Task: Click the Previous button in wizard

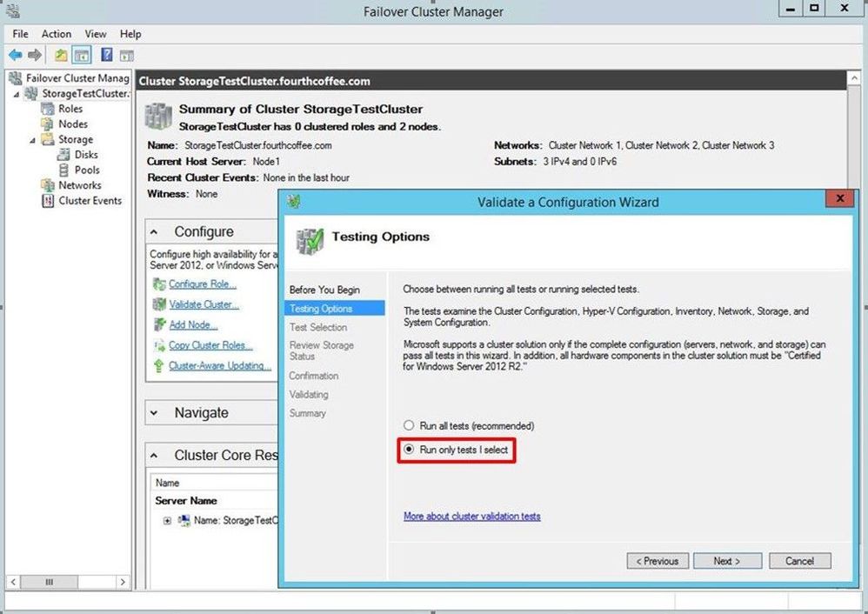Action: click(x=658, y=561)
